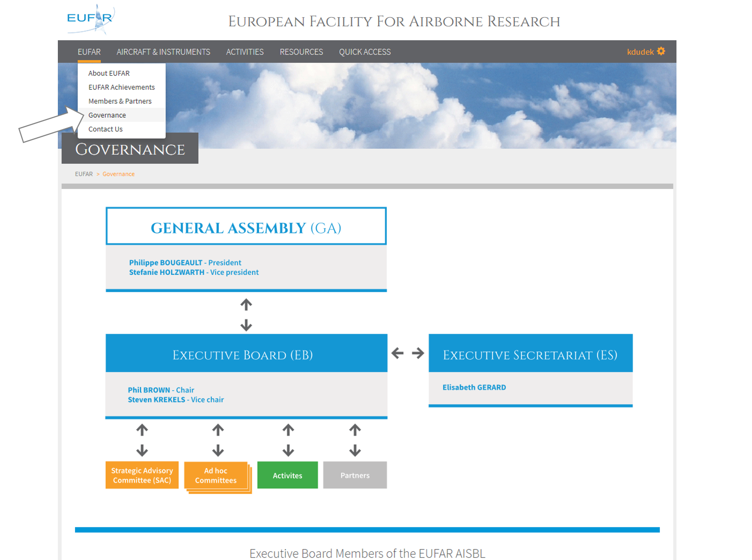Click the EUFAR logo in header
752x560 pixels.
(x=90, y=19)
